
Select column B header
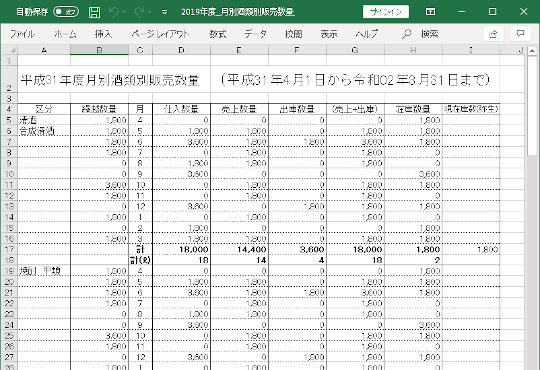(100, 50)
